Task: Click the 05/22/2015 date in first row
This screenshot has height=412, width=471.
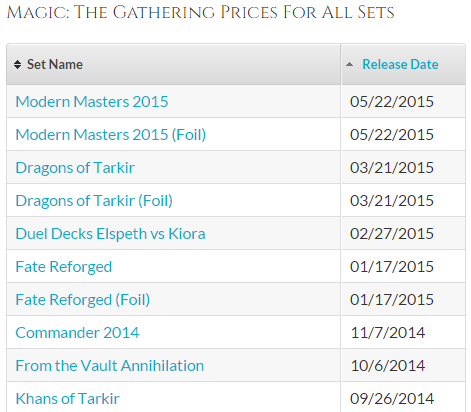Action: click(392, 101)
